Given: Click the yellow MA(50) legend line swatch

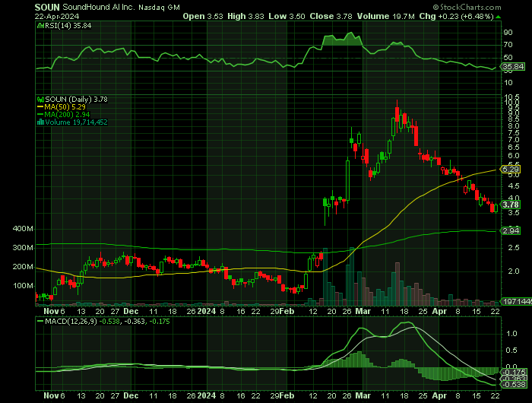Looking at the screenshot, I should [x=41, y=107].
